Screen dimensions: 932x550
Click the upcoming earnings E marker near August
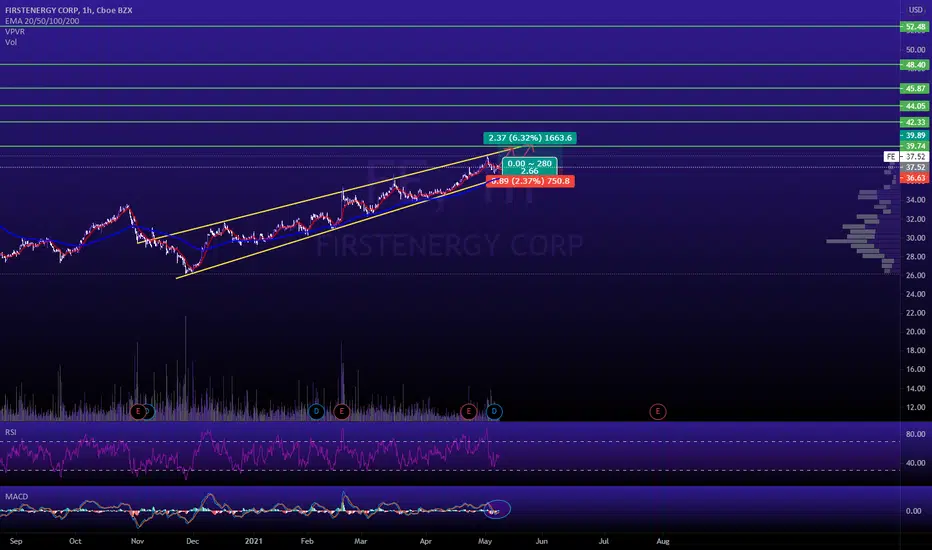point(657,411)
